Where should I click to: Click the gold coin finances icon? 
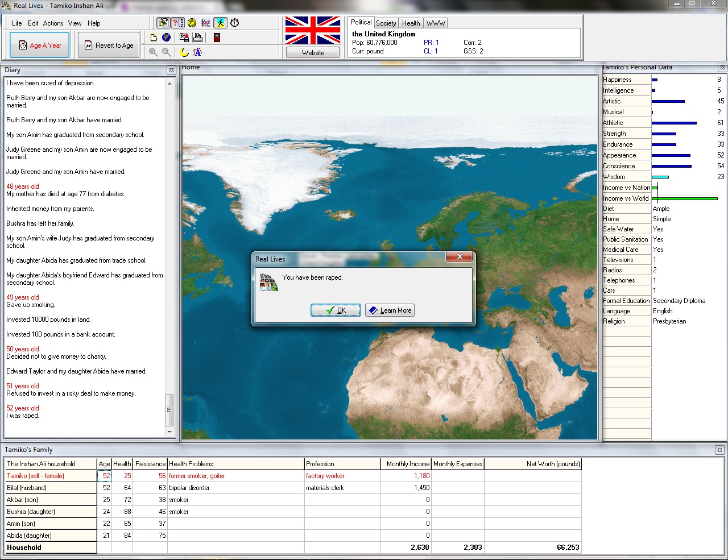pos(192,23)
